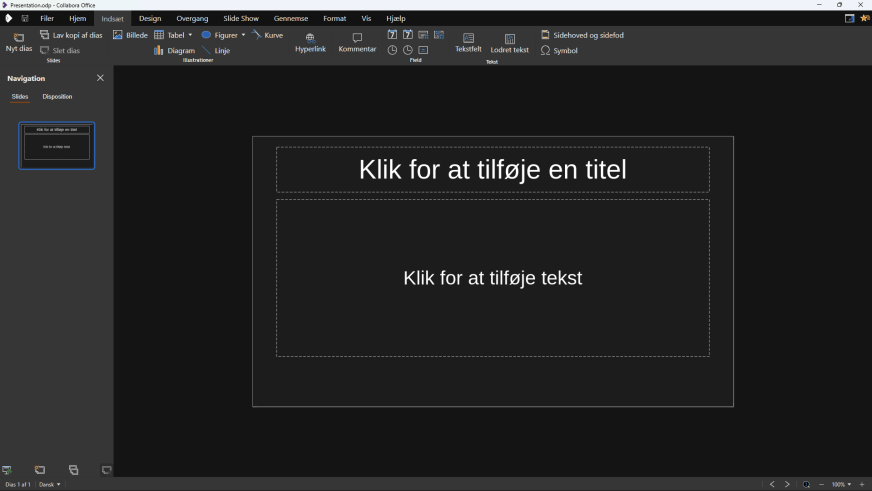Switch to Disposition tab in Navigation

point(57,97)
